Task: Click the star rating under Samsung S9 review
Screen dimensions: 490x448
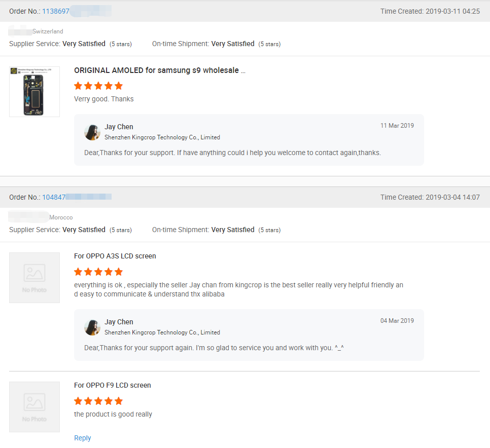Action: coord(98,86)
